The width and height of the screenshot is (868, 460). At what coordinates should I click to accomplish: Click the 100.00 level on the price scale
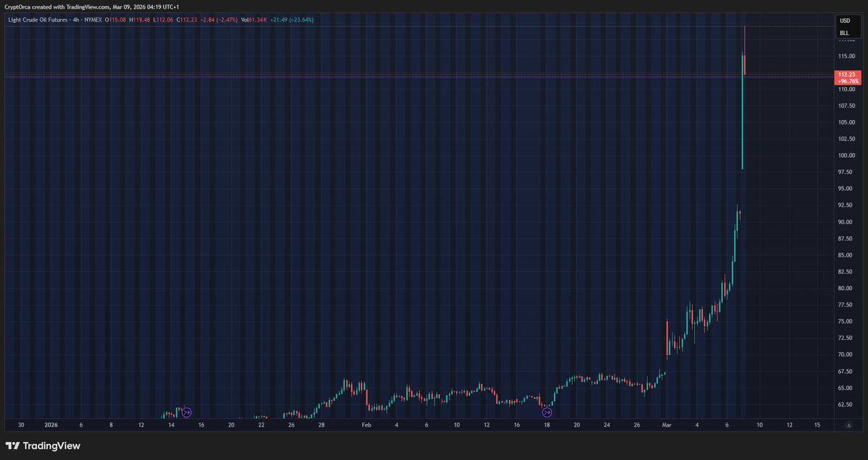tap(846, 155)
